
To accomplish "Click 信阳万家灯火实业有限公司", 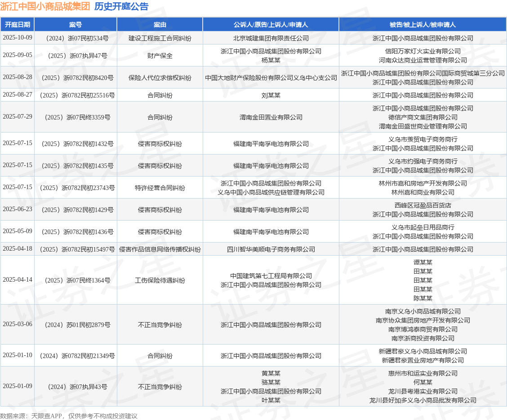I will [x=422, y=51].
